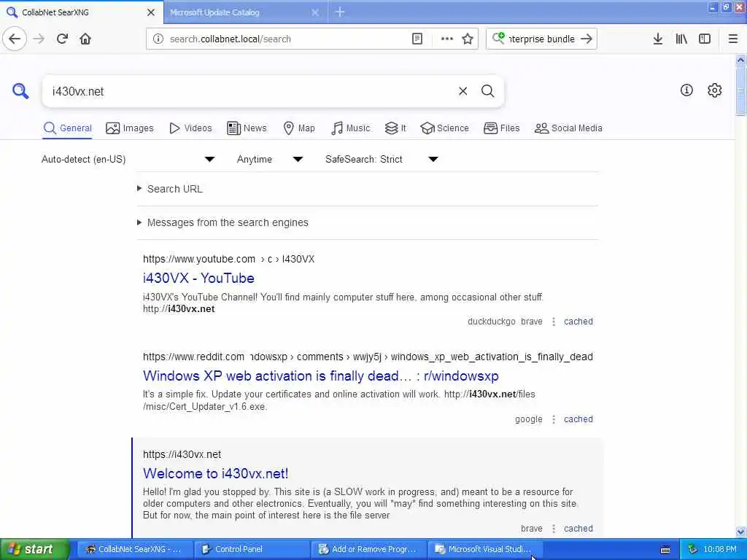
Task: Open options for the YouTube result
Action: (554, 322)
